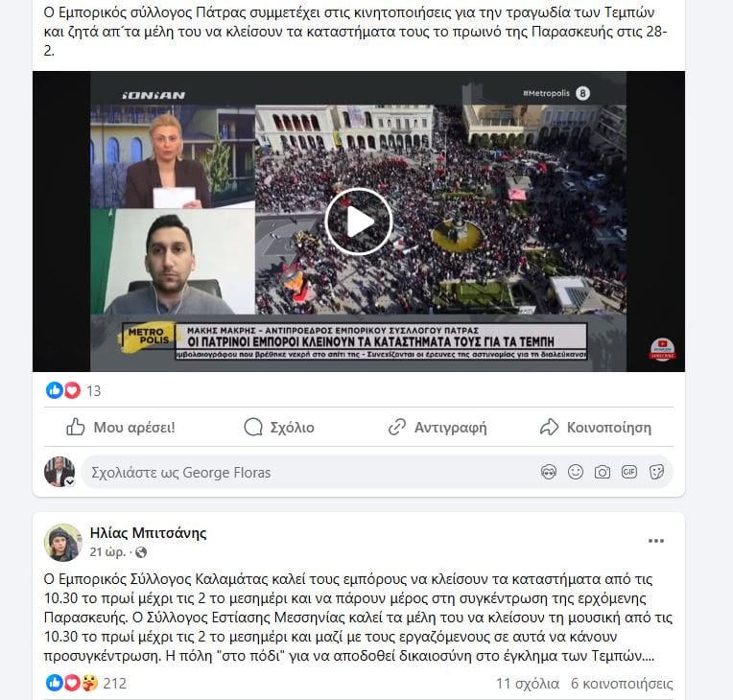Viewport: 733px width, 700px height.
Task: Open sticker picker in comment field
Action: (656, 473)
